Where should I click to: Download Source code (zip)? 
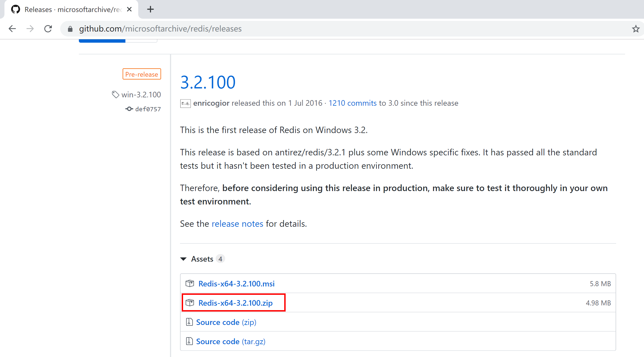point(226,322)
